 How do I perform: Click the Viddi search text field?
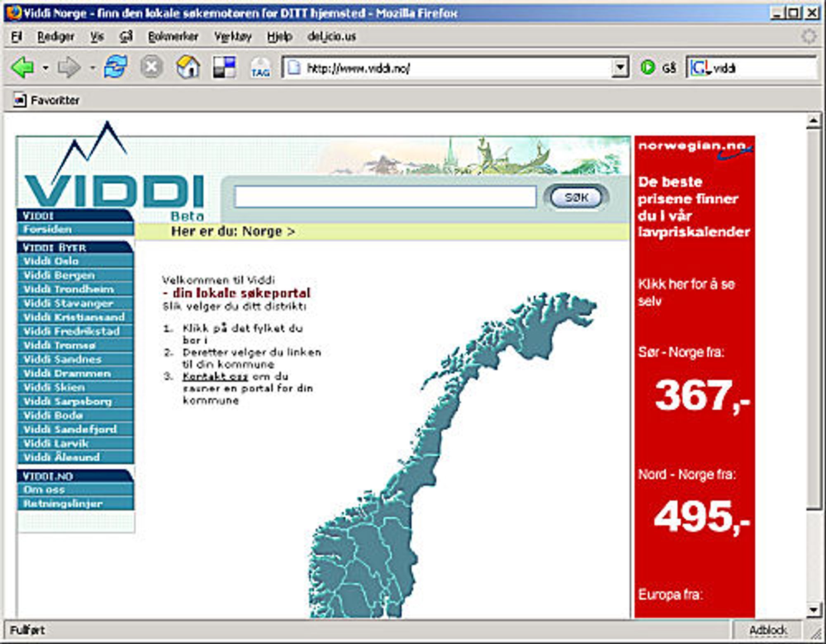coord(385,197)
